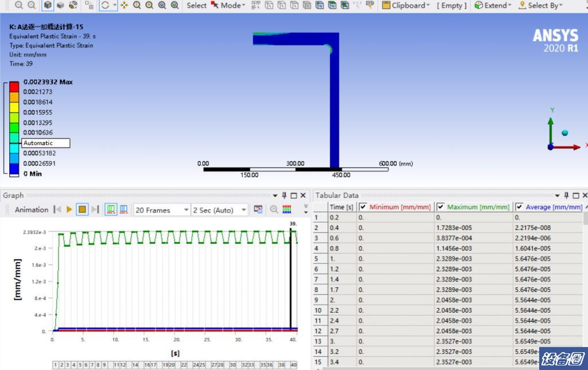The image size is (588, 370).
Task: Click the Maximum [mm/mm] column header
Action: click(x=474, y=207)
